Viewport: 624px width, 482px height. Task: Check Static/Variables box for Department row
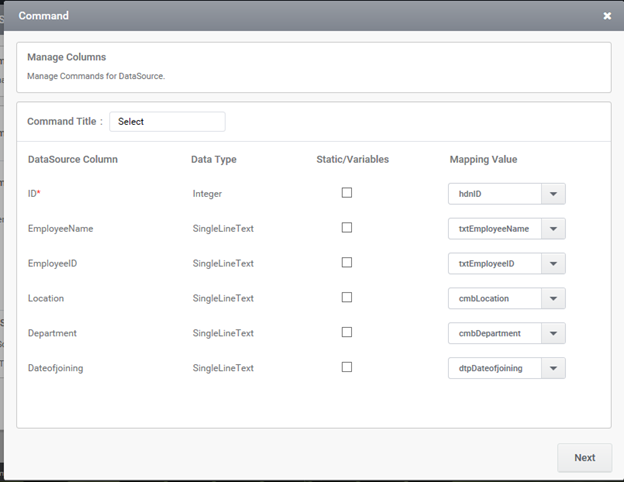(347, 332)
